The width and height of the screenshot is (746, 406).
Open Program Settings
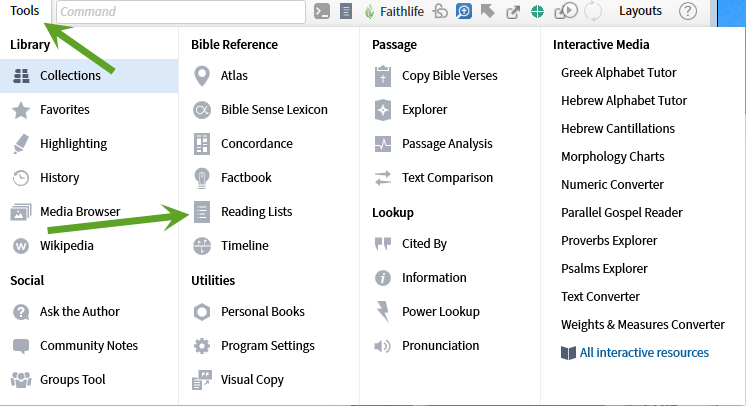tap(267, 346)
